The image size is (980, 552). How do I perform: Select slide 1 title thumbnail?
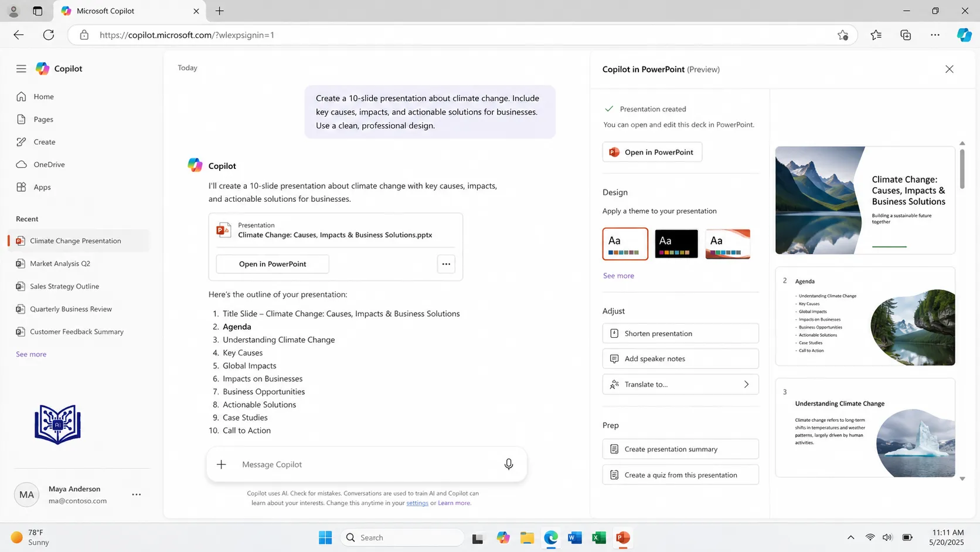point(865,200)
